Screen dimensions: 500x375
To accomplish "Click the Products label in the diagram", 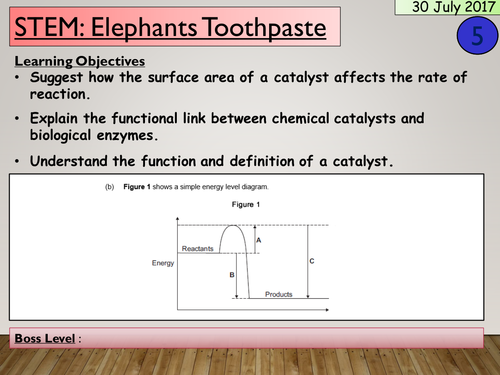I will [279, 294].
